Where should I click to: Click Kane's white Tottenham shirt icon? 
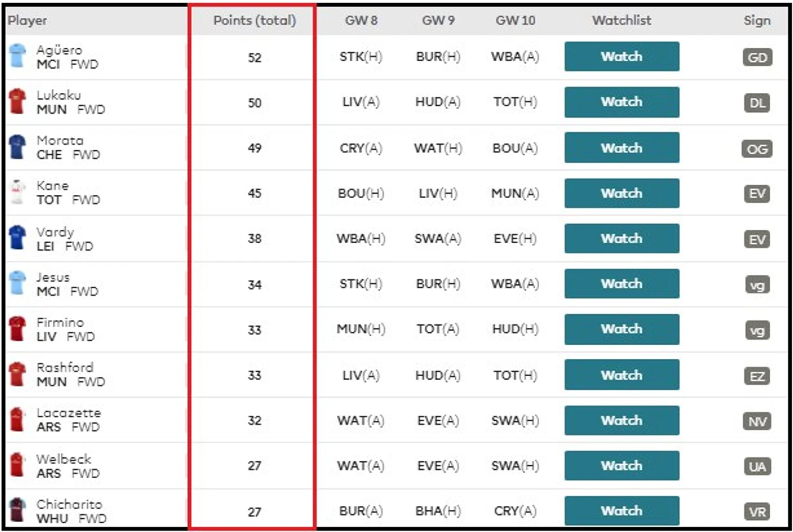click(x=17, y=192)
